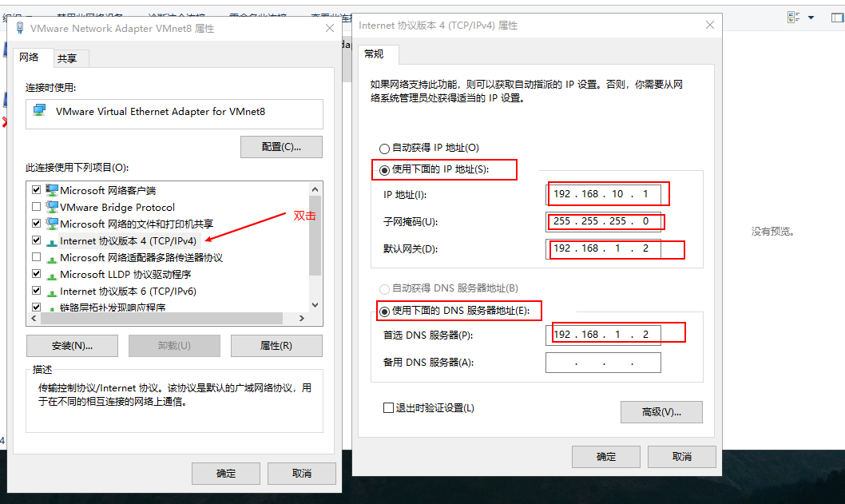
Task: Click empty 备用 DNS 服务器 field
Action: tap(603, 363)
